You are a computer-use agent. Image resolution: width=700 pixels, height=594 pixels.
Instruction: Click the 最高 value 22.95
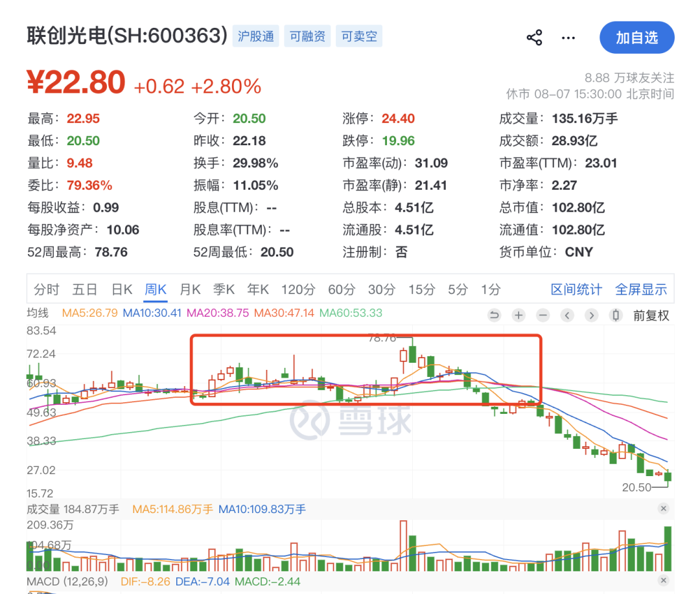tap(83, 119)
